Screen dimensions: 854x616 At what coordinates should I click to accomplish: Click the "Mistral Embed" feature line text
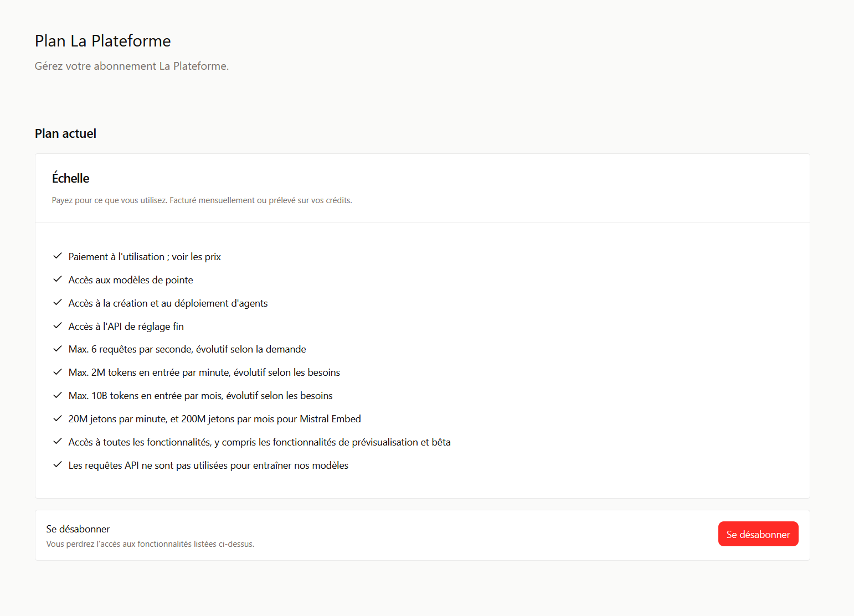[214, 419]
